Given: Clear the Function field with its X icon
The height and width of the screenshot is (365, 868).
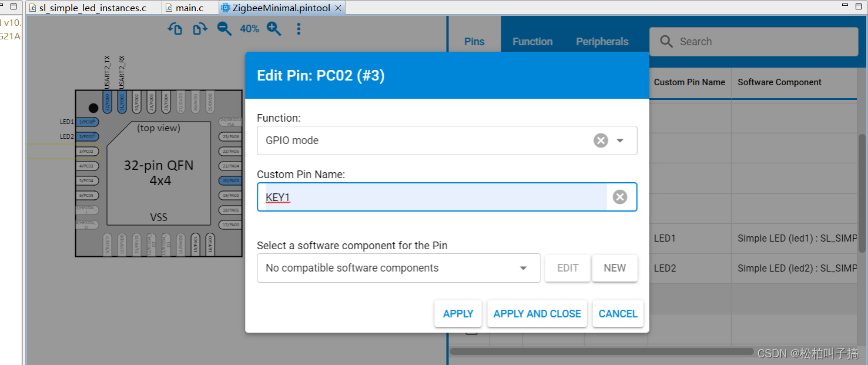Looking at the screenshot, I should (600, 140).
